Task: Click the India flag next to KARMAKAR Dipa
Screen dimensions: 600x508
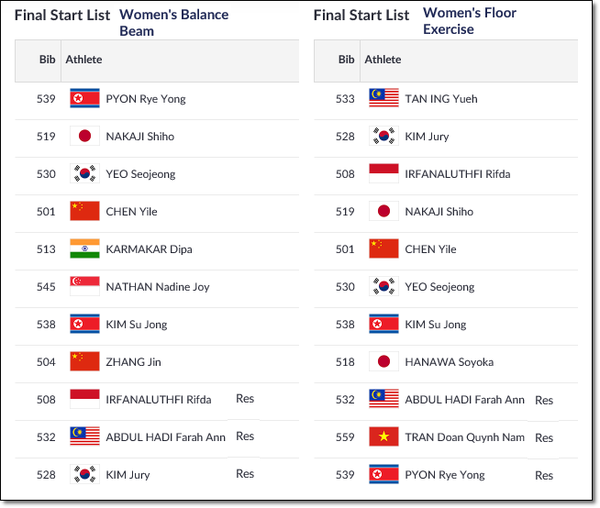Action: [85, 249]
